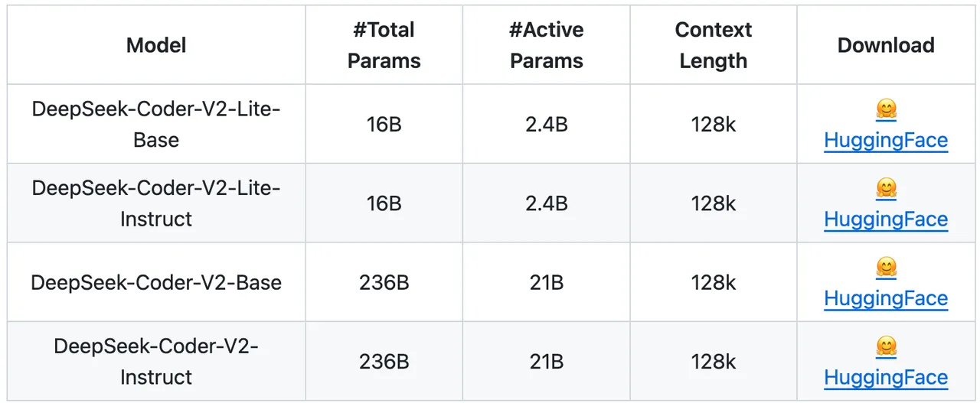Select the #Active Params column header
980x403 pixels.
tap(547, 45)
